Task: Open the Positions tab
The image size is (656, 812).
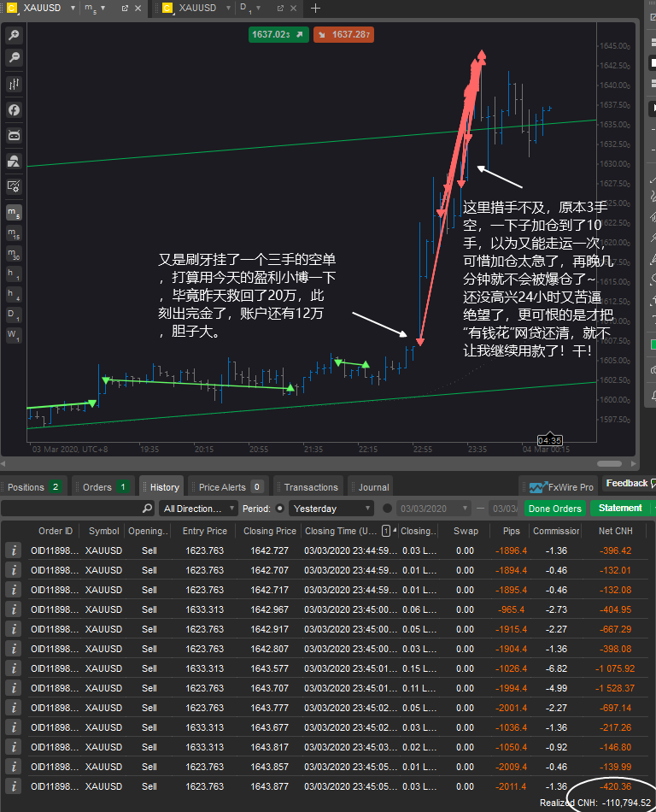Action: pyautogui.click(x=33, y=487)
